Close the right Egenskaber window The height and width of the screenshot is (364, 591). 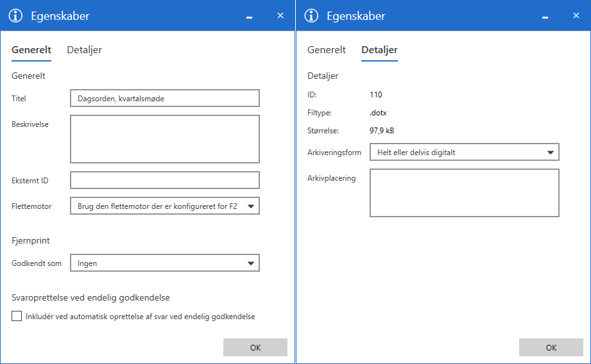coord(576,15)
